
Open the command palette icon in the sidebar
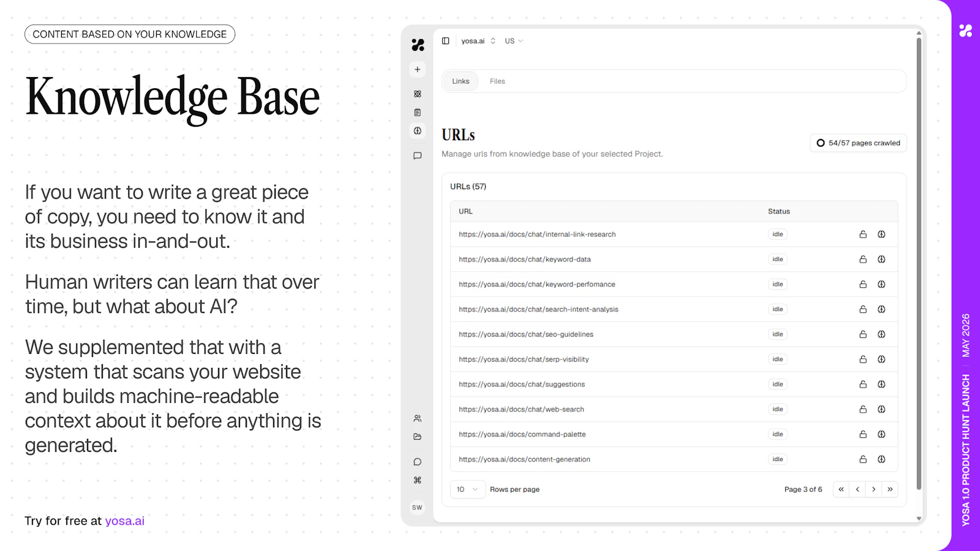coord(417,481)
